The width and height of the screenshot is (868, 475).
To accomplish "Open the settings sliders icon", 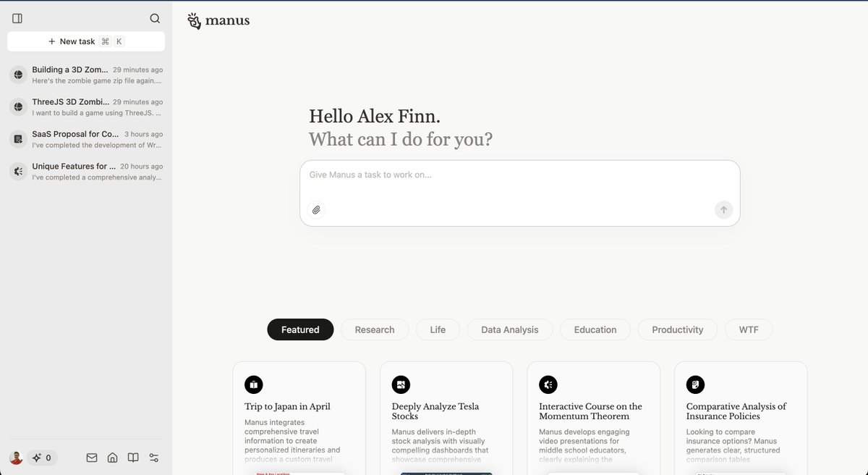I will click(153, 458).
